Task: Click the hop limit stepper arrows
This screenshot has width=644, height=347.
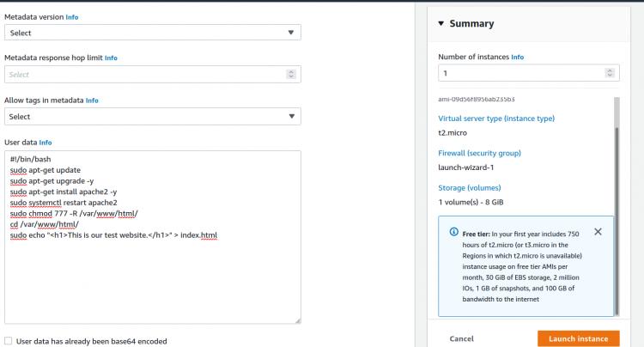Action: point(293,75)
